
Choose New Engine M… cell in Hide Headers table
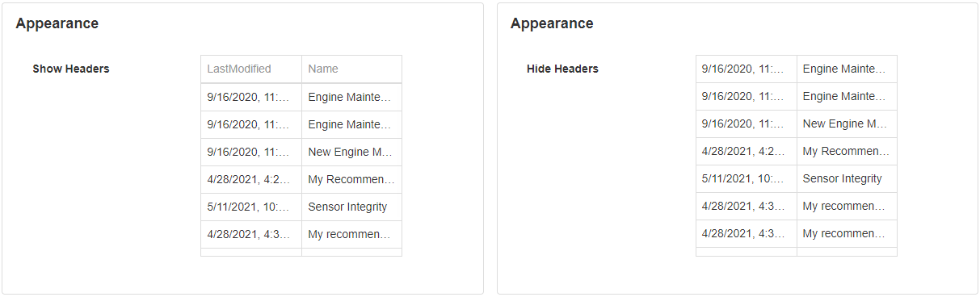847,124
